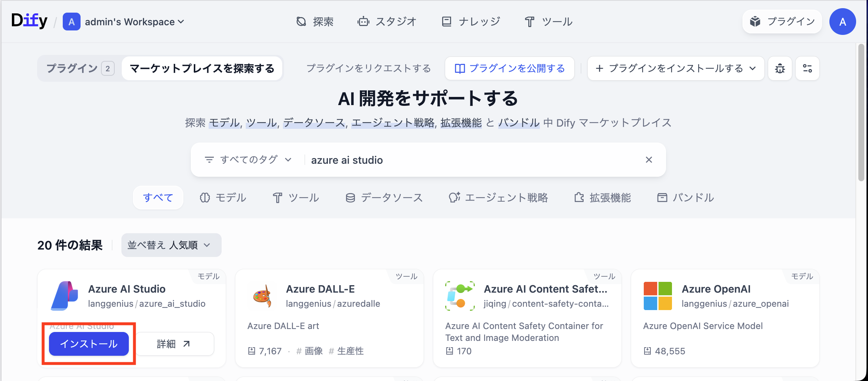The image size is (868, 381).
Task: Open プラグインをインストールする dropdown
Action: 676,68
